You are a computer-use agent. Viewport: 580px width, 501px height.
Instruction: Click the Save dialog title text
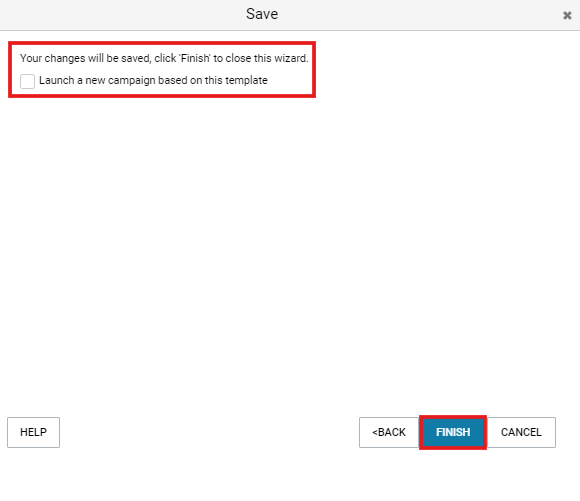coord(262,14)
